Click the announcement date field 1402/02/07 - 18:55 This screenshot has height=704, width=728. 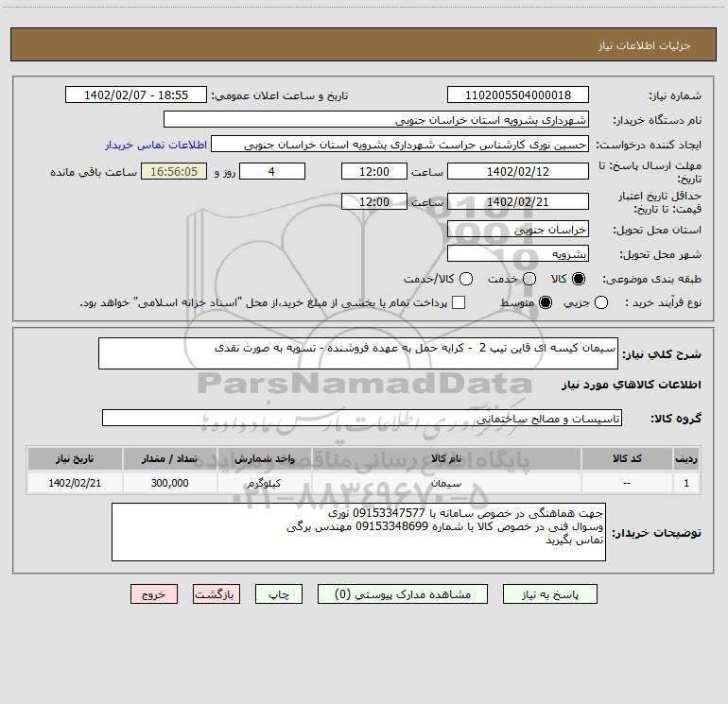point(136,95)
